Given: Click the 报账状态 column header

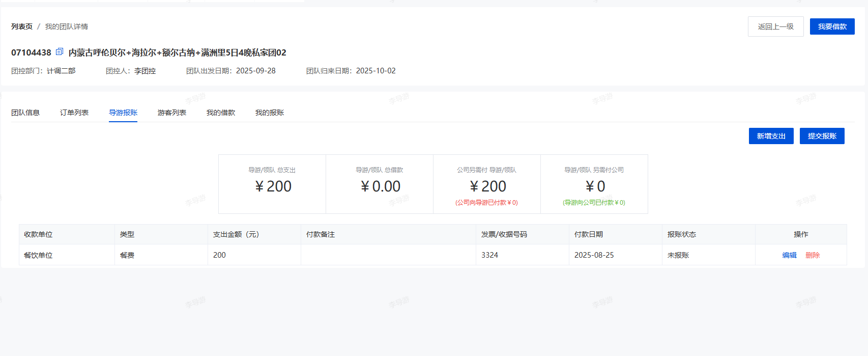Looking at the screenshot, I should [682, 234].
